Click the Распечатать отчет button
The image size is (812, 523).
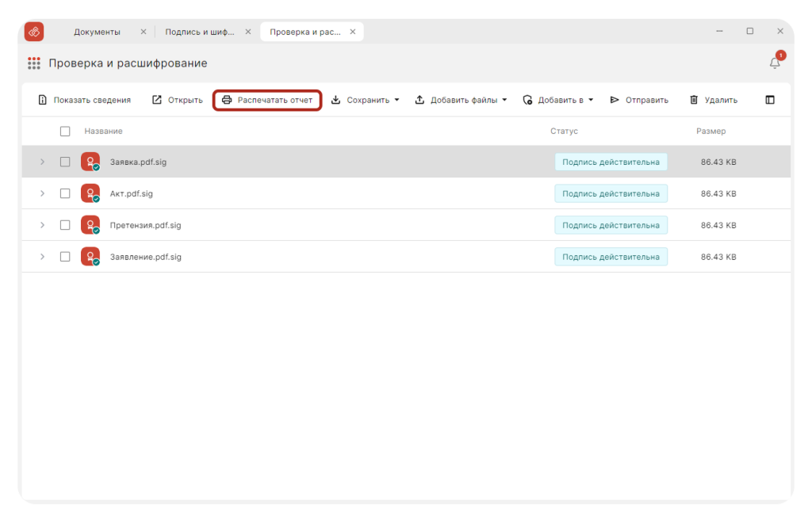tap(267, 100)
